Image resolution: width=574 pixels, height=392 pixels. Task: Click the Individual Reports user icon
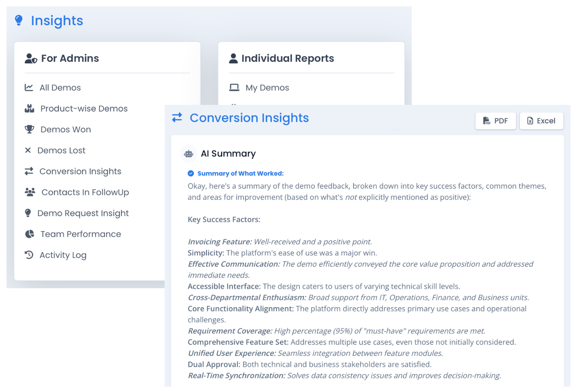tap(233, 58)
